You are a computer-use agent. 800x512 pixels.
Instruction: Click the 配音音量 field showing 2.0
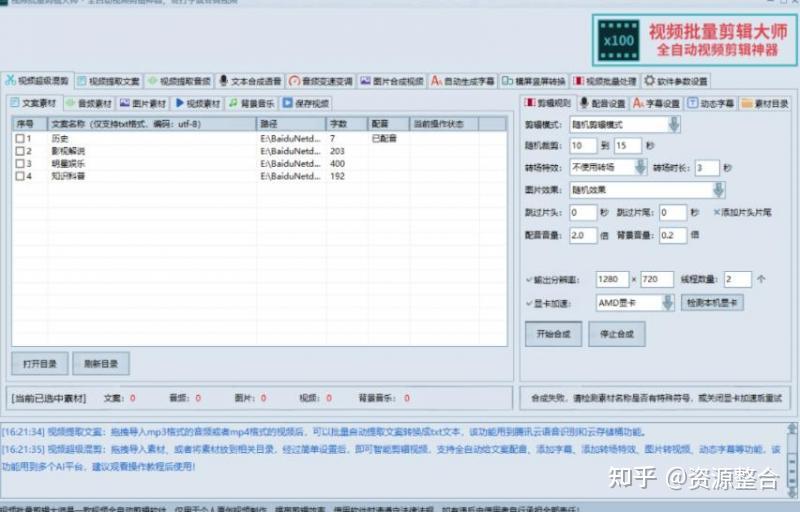point(583,235)
